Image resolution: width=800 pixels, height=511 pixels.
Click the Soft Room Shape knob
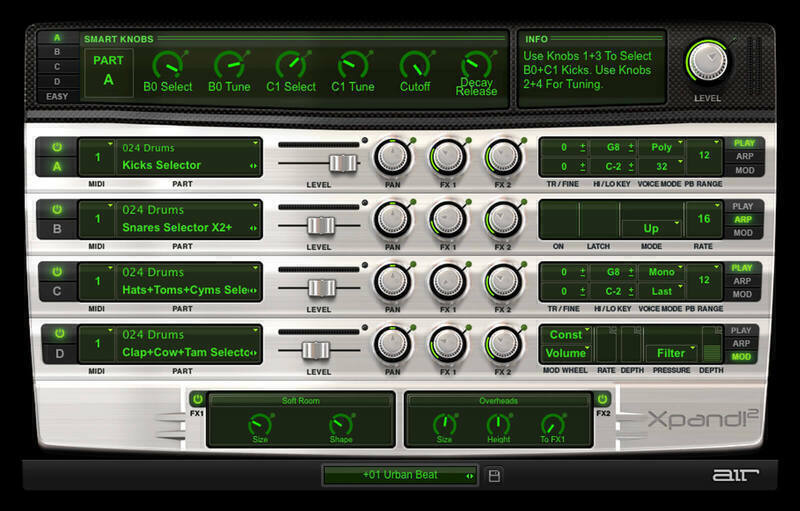340,424
